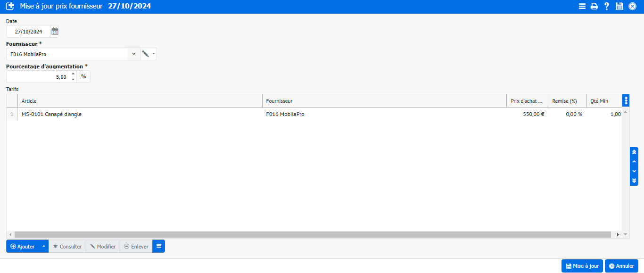Expand small arrow next to supplier pencil
Viewport: 644px width, 273px height.
pyautogui.click(x=154, y=54)
